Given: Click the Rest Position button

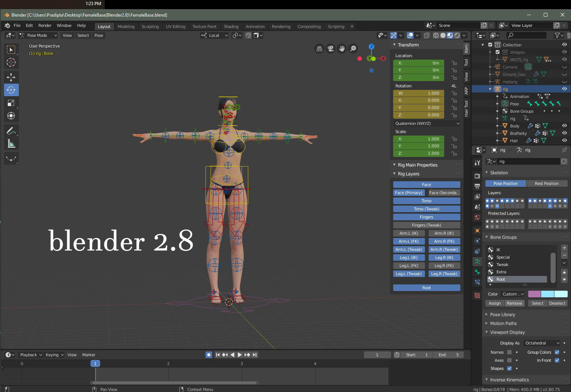Looking at the screenshot, I should [x=547, y=183].
